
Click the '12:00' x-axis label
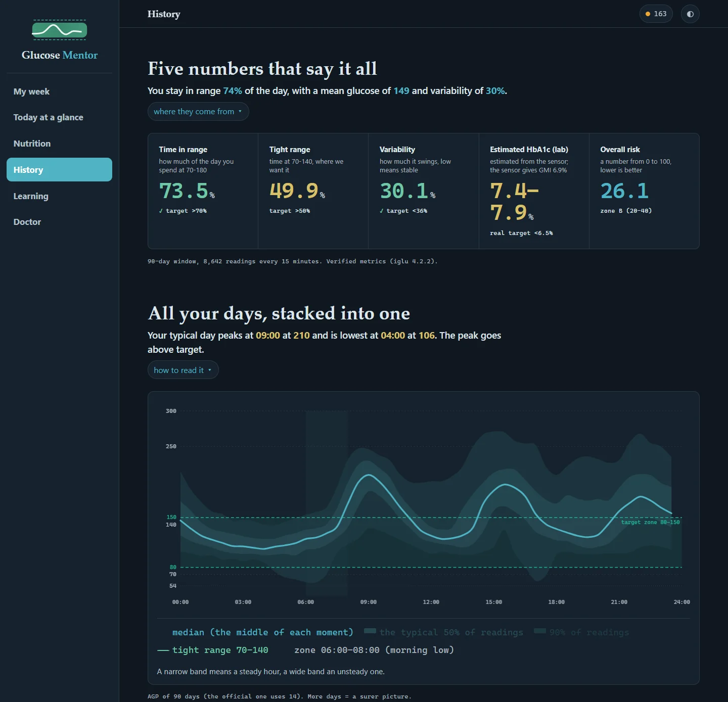431,602
